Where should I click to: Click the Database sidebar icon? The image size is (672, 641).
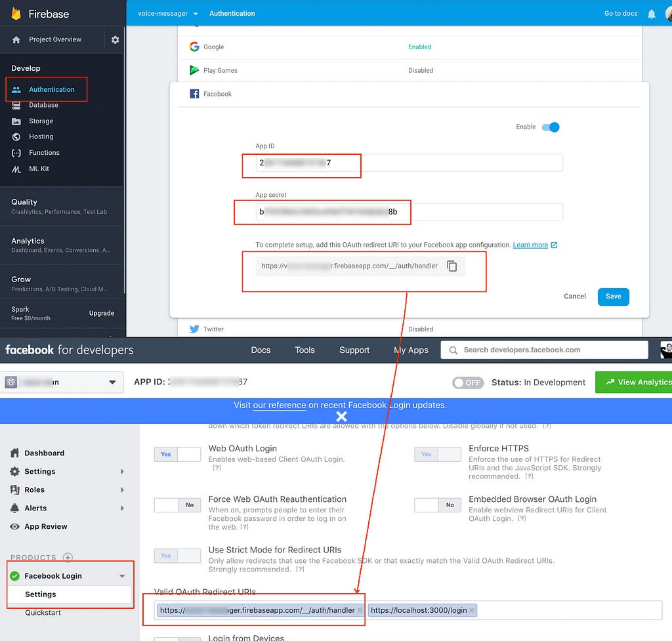pos(16,106)
